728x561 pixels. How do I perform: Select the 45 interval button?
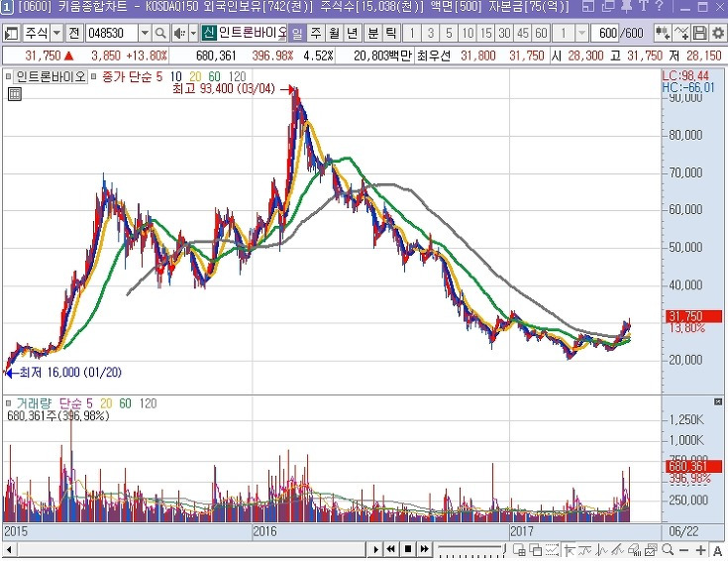pyautogui.click(x=523, y=33)
